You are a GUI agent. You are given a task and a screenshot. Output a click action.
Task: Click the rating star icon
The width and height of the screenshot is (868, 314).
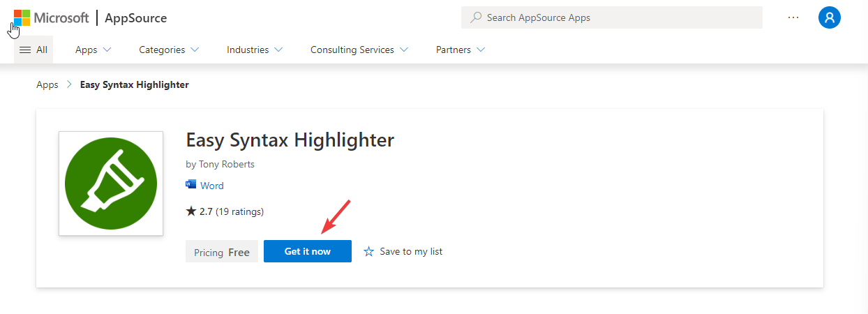pos(191,211)
